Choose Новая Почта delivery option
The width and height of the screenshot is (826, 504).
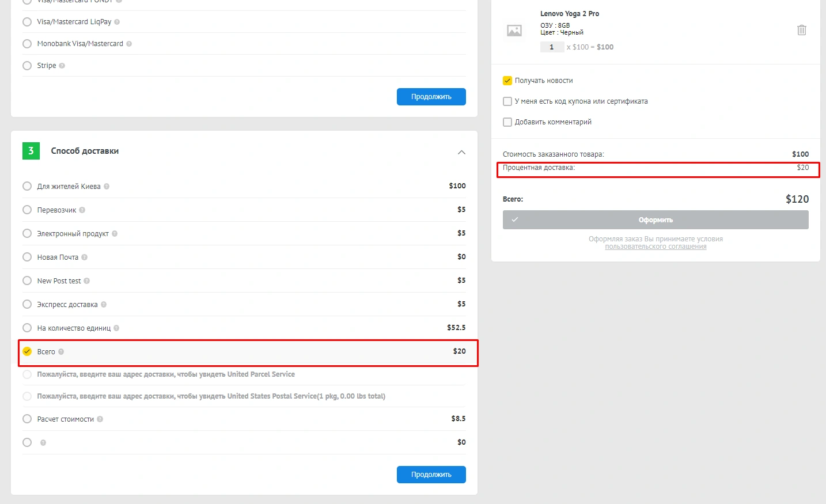coord(27,257)
